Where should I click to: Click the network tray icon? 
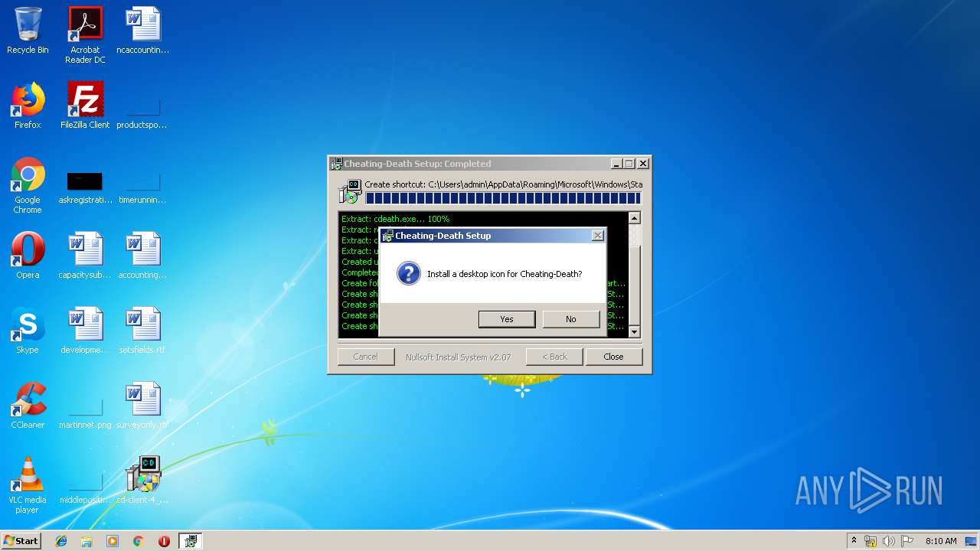coord(871,541)
